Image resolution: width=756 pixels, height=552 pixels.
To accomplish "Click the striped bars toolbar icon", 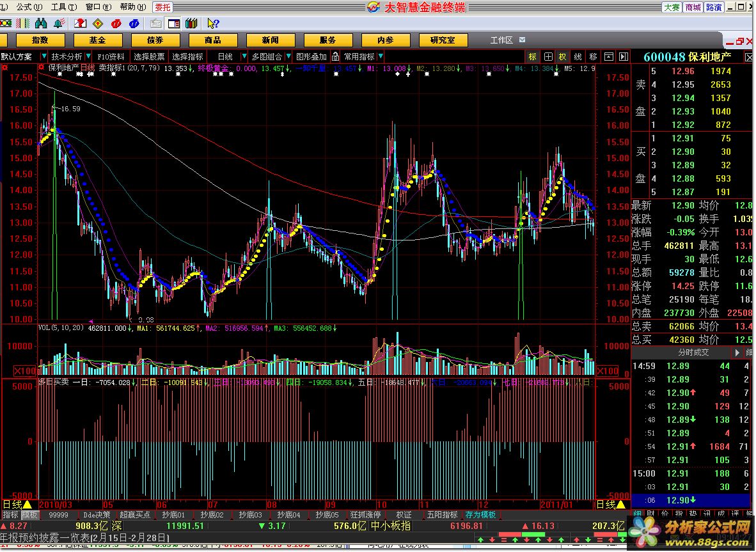I will coord(22,23).
